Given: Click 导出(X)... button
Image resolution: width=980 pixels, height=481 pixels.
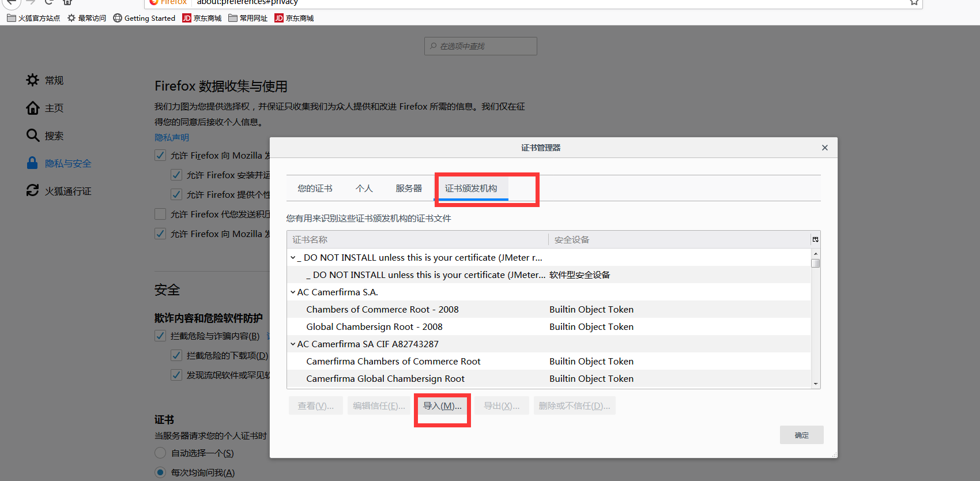Looking at the screenshot, I should pyautogui.click(x=502, y=406).
